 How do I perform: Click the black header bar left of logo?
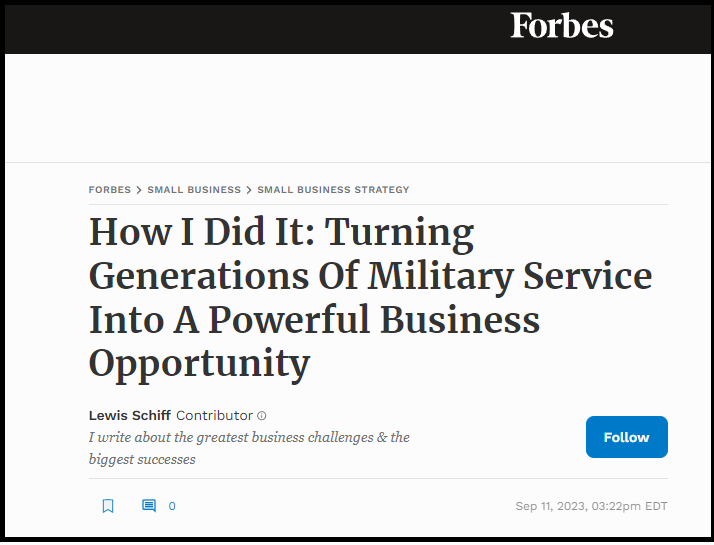click(250, 28)
